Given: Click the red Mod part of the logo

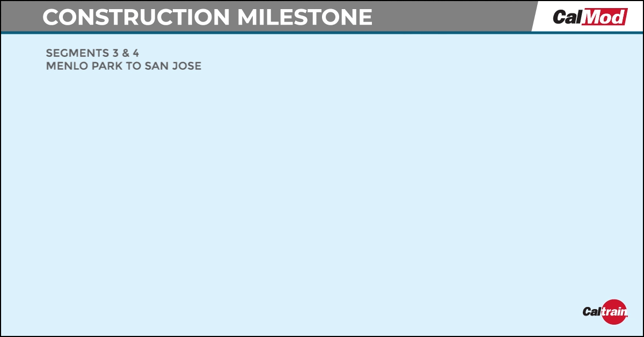Looking at the screenshot, I should (605, 17).
